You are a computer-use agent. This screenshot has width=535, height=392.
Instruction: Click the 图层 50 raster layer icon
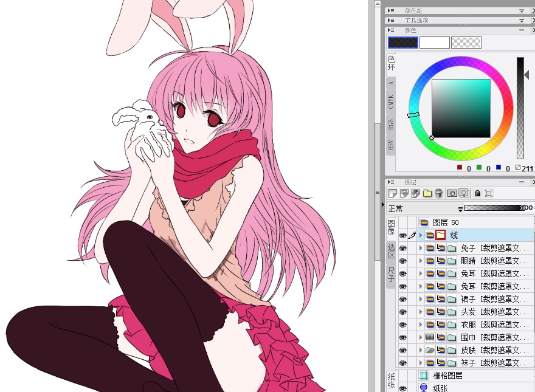coord(424,222)
